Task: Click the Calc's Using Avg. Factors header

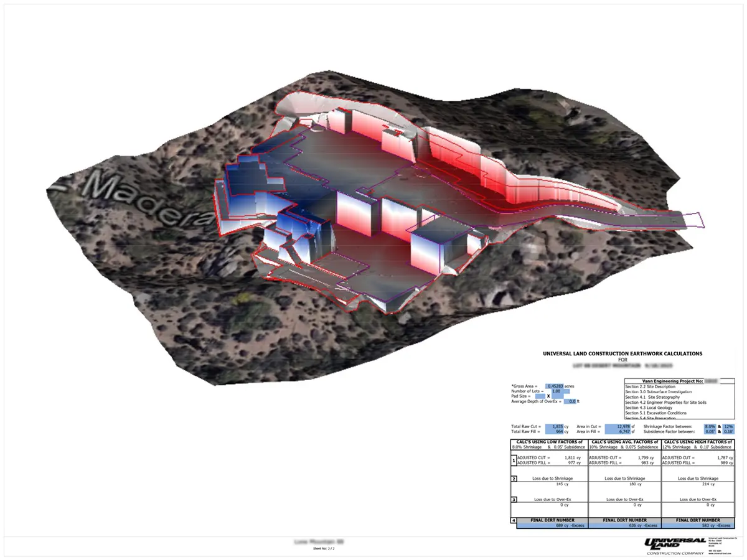Action: click(624, 444)
